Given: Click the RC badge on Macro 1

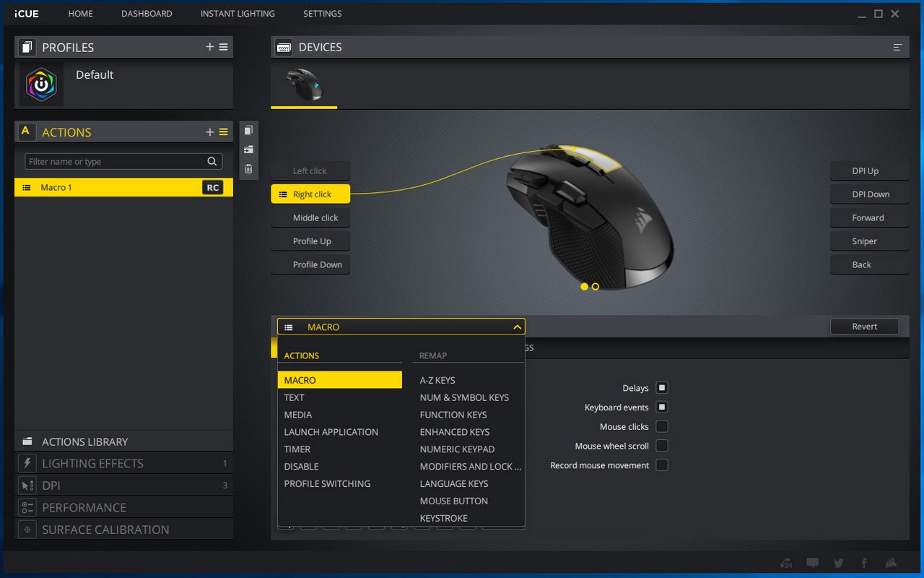Looking at the screenshot, I should (x=212, y=187).
